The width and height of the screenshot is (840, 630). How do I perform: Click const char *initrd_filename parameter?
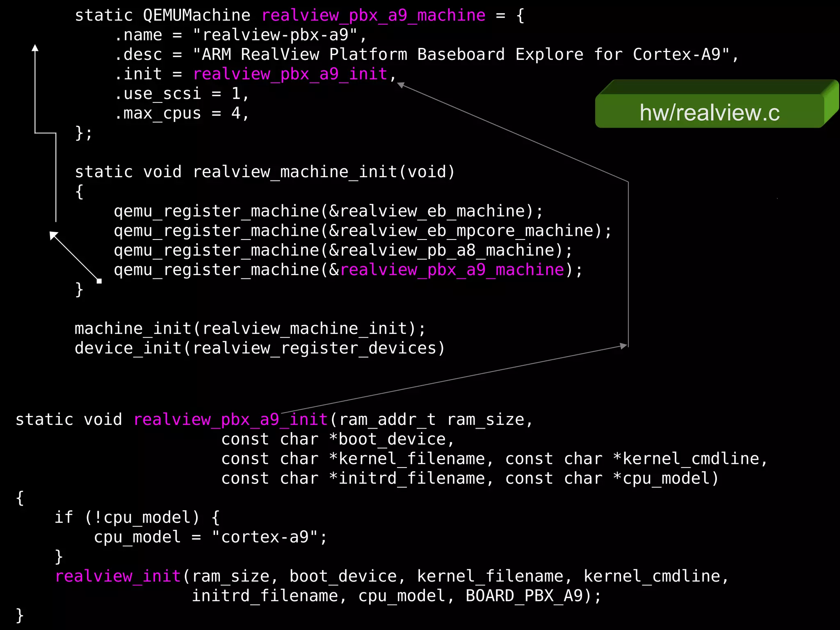tap(353, 479)
